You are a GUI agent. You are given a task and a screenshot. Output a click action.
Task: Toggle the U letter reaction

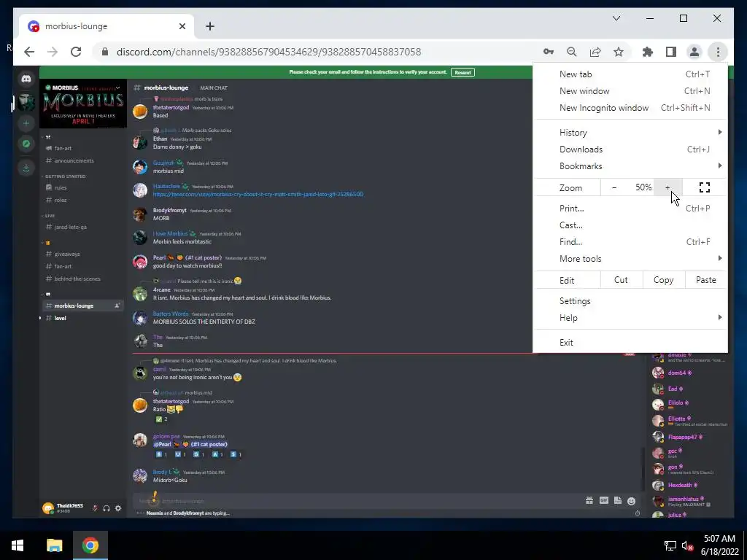(x=180, y=454)
